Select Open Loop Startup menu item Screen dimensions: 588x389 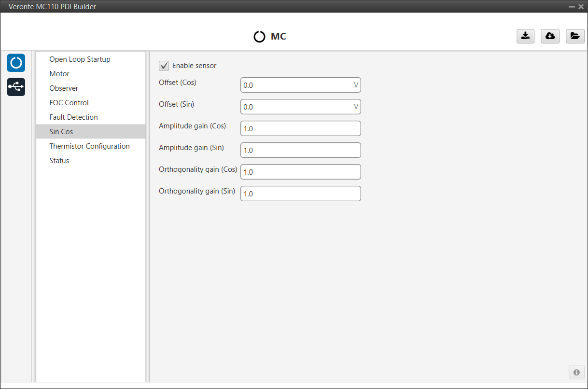point(80,59)
